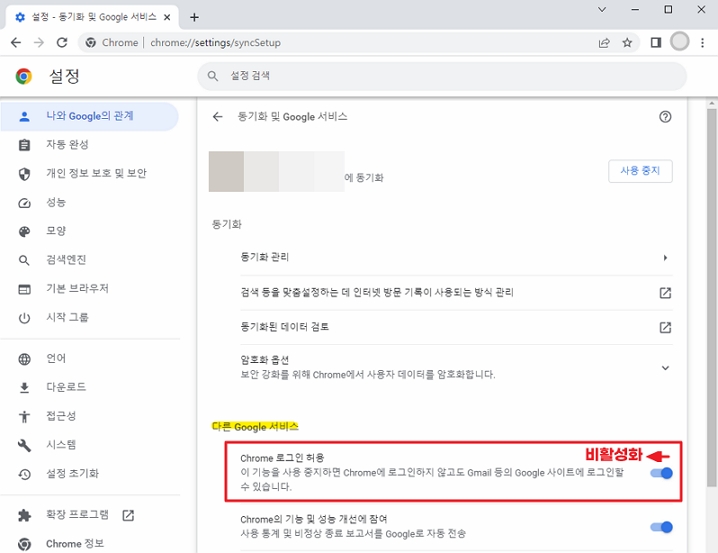Click the 다른 Google 서비스 heading
This screenshot has height=553, width=718.
(255, 427)
